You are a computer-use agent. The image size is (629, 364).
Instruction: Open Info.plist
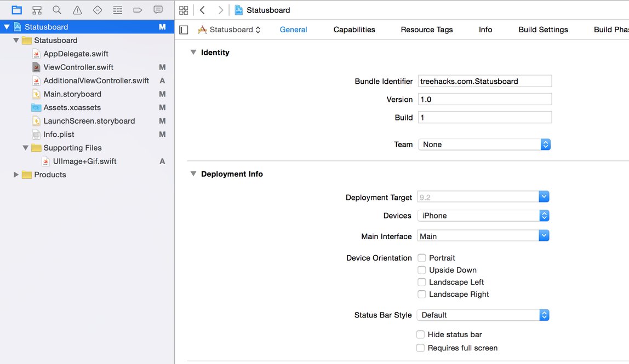coord(59,134)
